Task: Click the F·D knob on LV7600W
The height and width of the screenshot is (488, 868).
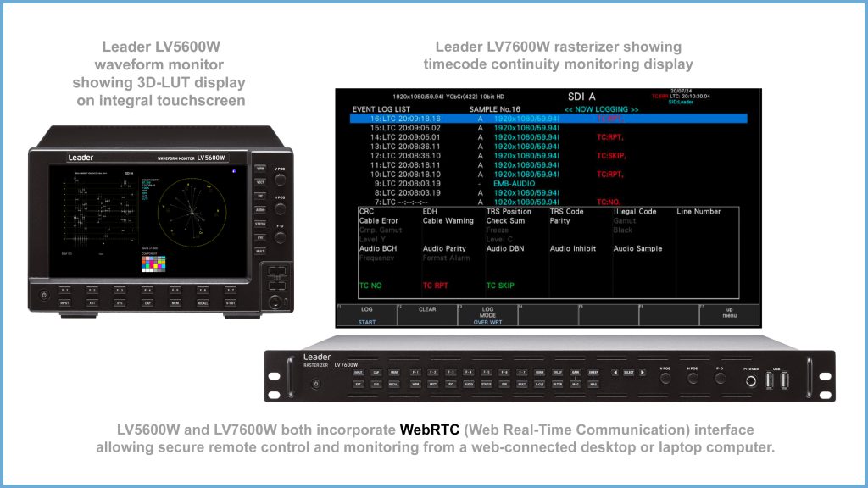Action: click(x=720, y=379)
